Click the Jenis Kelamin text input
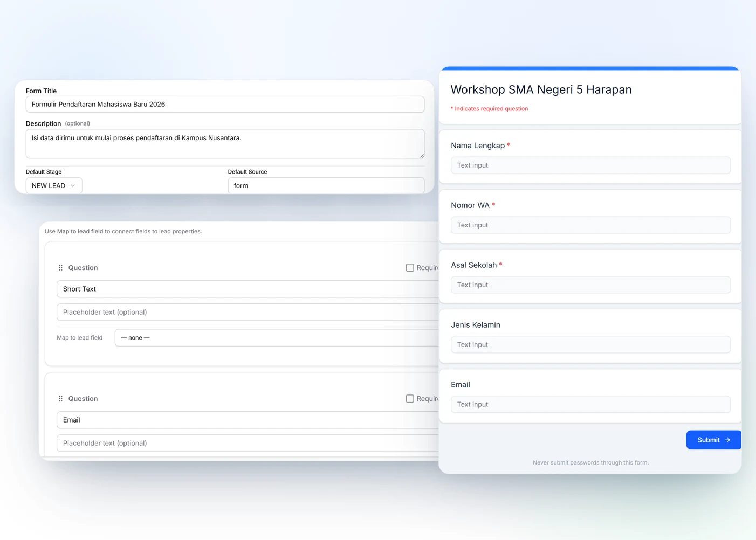This screenshot has height=540, width=756. pyautogui.click(x=590, y=345)
